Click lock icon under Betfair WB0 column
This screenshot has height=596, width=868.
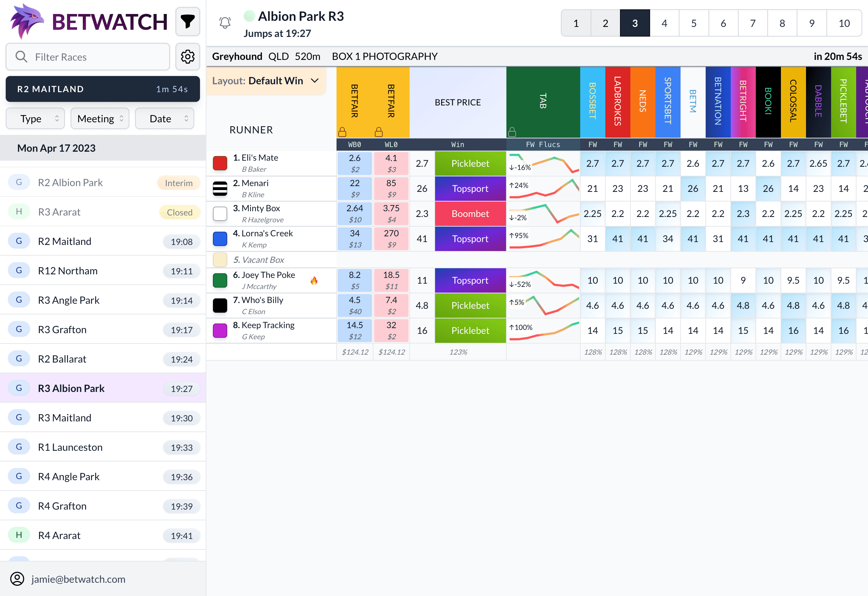pos(342,132)
